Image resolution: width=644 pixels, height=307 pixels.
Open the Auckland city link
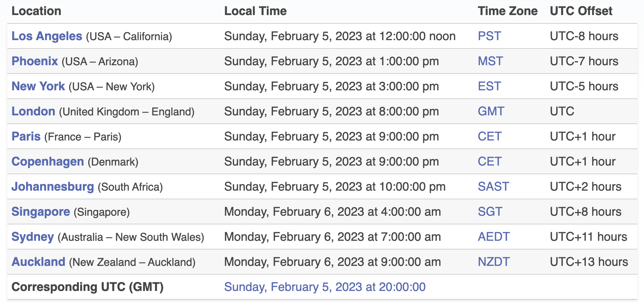pos(38,262)
